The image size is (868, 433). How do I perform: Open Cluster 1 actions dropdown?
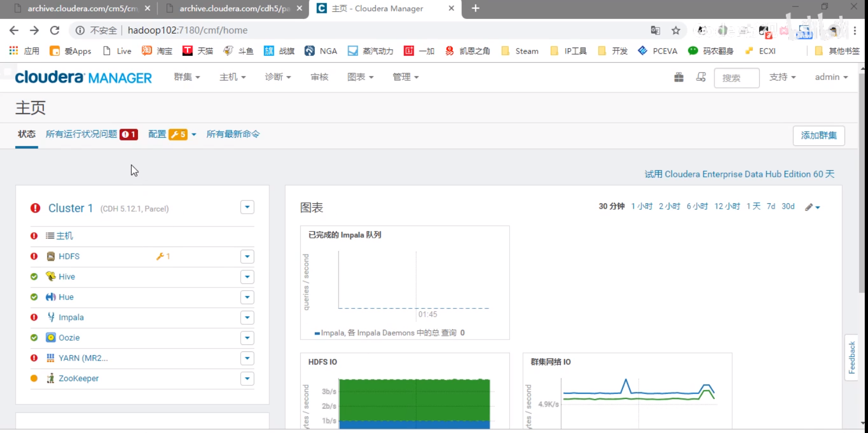tap(247, 207)
